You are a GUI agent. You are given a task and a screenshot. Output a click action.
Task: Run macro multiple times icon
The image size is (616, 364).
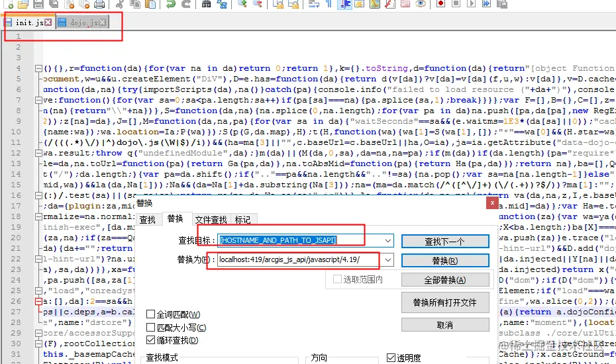click(486, 4)
